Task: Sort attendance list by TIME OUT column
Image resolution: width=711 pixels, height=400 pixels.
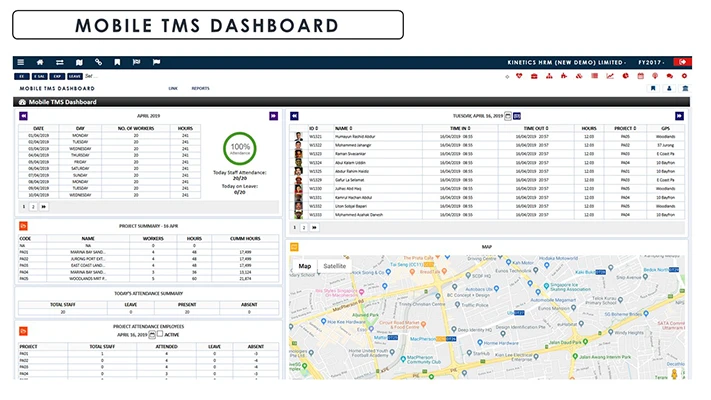Action: click(536, 128)
